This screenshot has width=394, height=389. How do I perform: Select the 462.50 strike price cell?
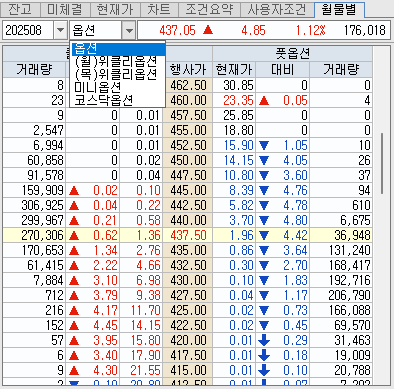pyautogui.click(x=188, y=85)
